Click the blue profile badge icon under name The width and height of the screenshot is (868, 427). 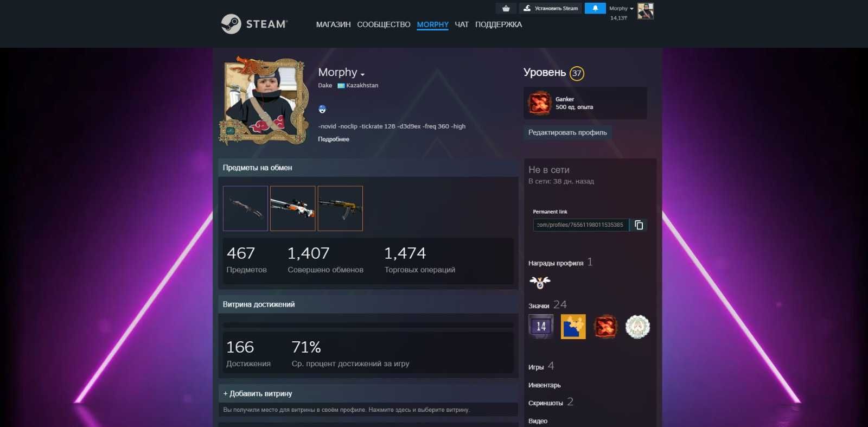(x=322, y=109)
